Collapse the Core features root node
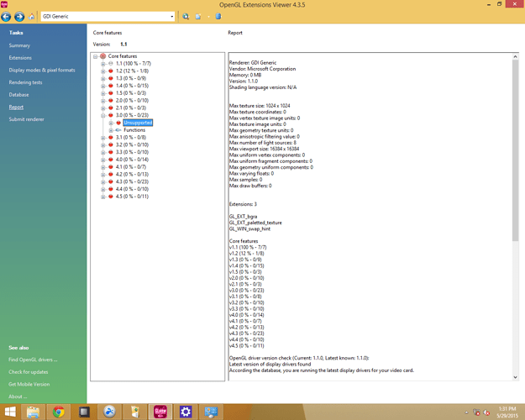Viewport: 525px width, 420px height. (x=96, y=56)
